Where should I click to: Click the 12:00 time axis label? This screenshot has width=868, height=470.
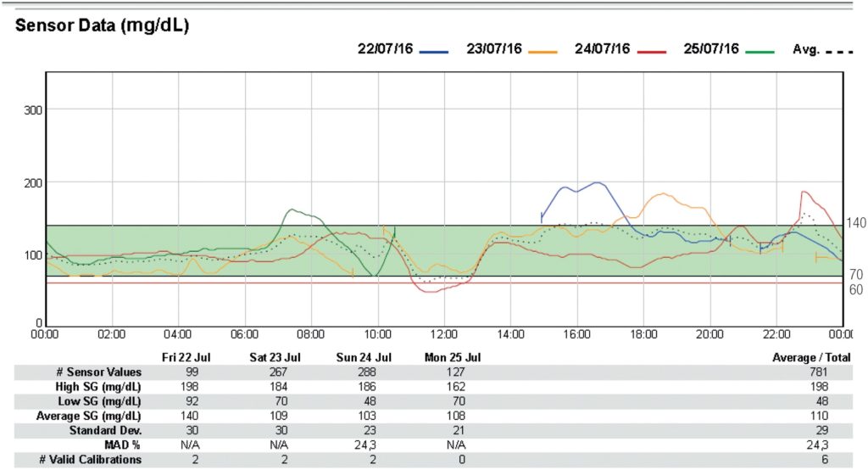click(444, 333)
